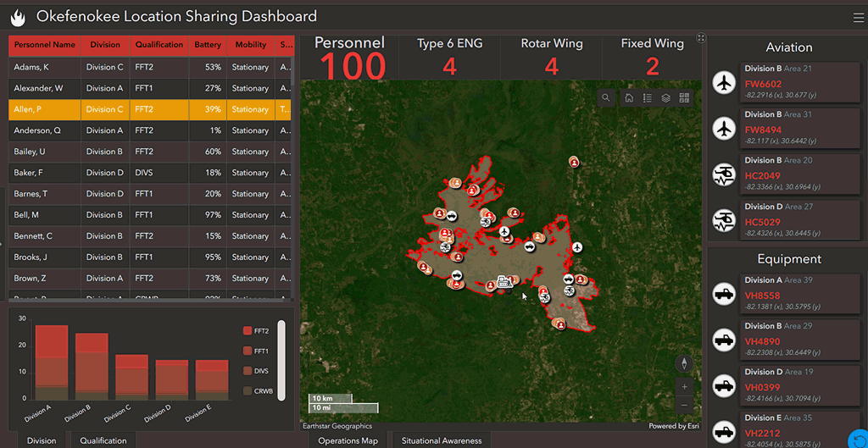Open the Situational Awareness tab
This screenshot has width=868, height=448.
tap(442, 440)
